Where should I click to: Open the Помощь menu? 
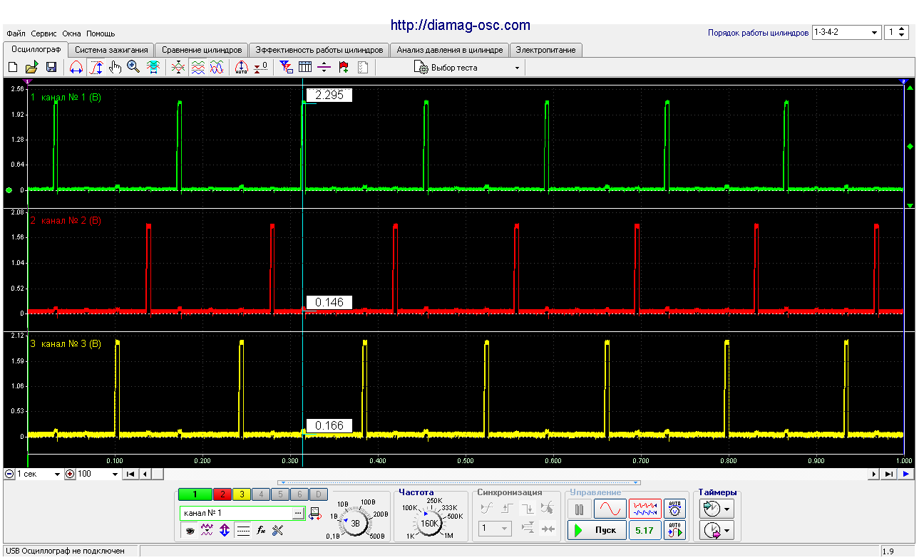click(x=101, y=33)
